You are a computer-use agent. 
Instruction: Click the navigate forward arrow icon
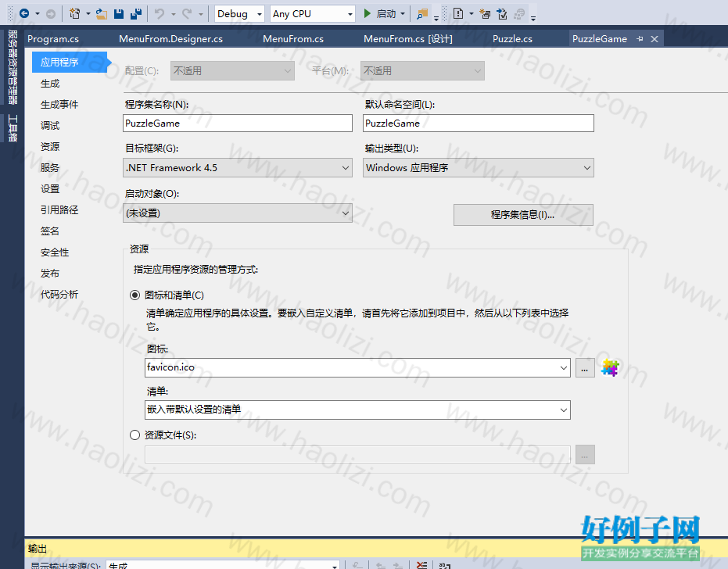tap(51, 14)
